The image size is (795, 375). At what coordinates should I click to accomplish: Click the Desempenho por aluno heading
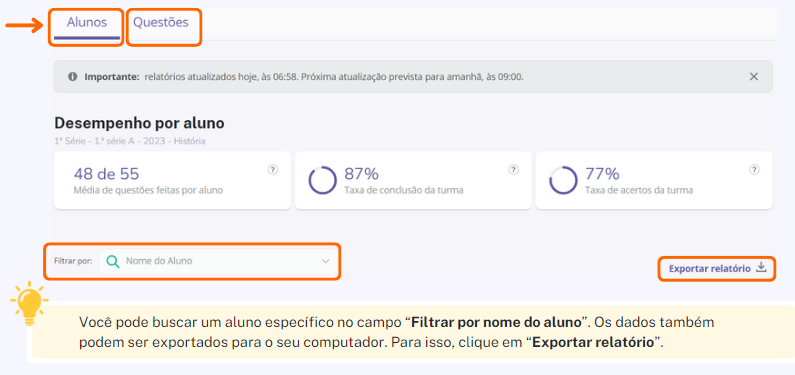pyautogui.click(x=139, y=123)
